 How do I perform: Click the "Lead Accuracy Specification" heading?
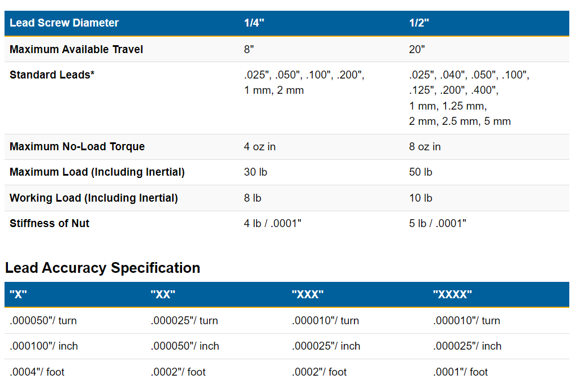102,268
